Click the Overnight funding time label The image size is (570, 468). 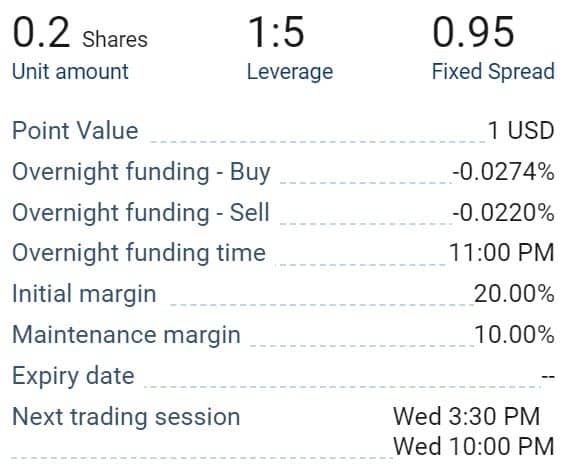coord(139,253)
